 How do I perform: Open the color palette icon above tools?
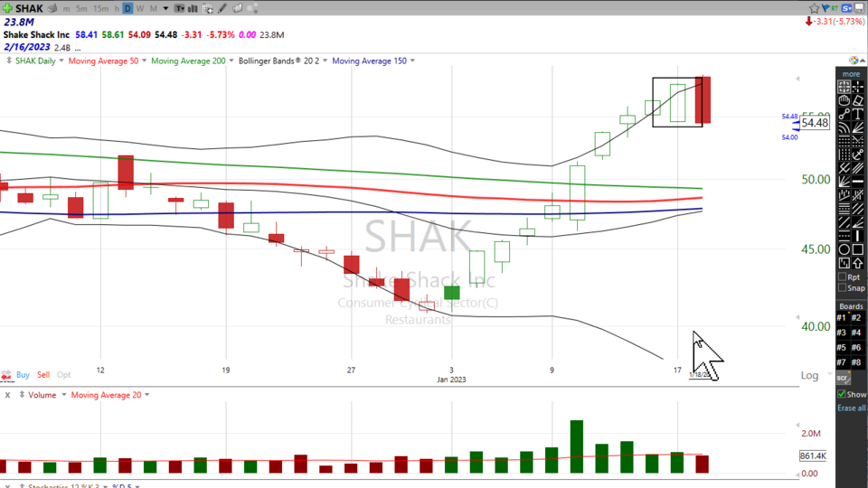coord(854,60)
